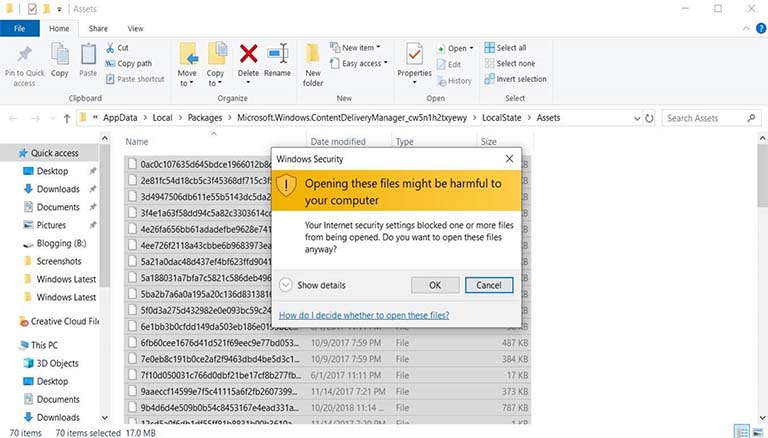Select file 7e0eb8c191b0ce2af2f9463dbd4be5d3c1

tap(328, 359)
